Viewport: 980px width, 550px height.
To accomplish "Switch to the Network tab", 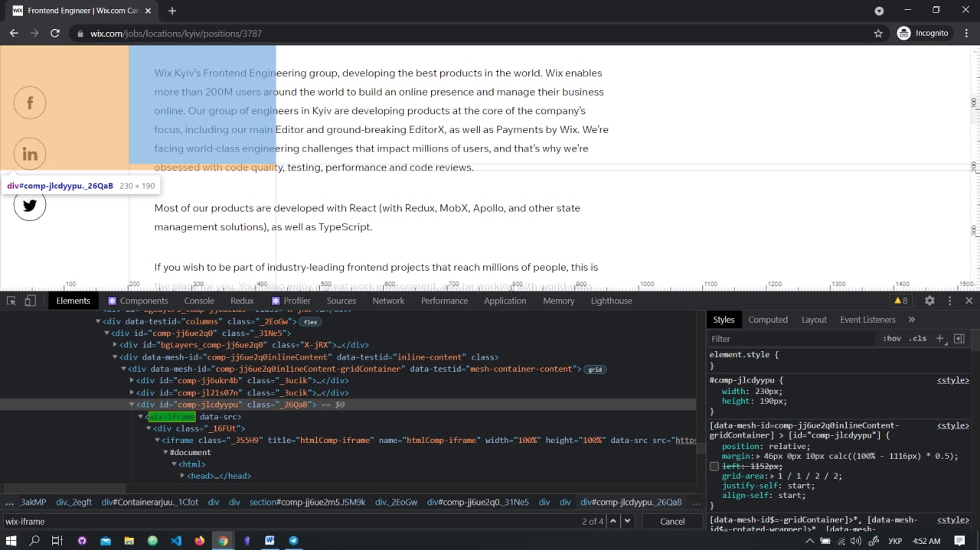I will point(388,301).
